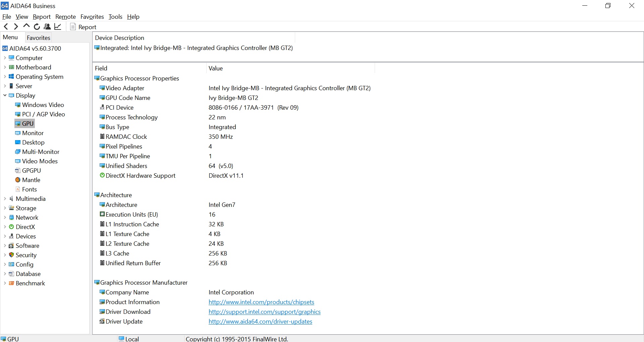Open the support.intel.com graphics driver link
This screenshot has height=342, width=644.
(265, 312)
